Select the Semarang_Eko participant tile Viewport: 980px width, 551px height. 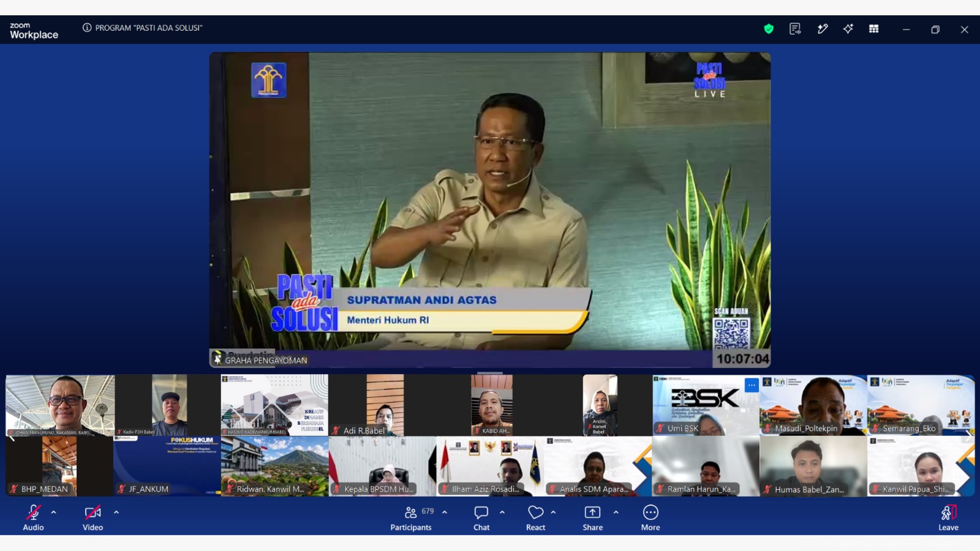click(x=921, y=405)
